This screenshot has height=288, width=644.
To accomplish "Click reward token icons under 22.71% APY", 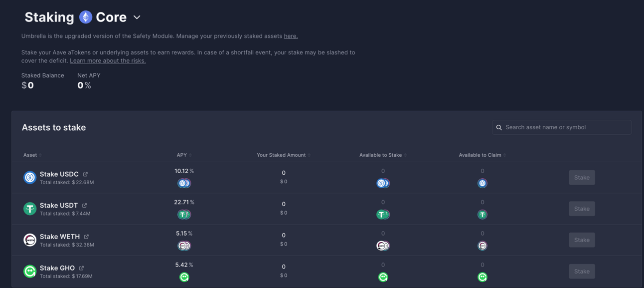I will click(x=184, y=215).
